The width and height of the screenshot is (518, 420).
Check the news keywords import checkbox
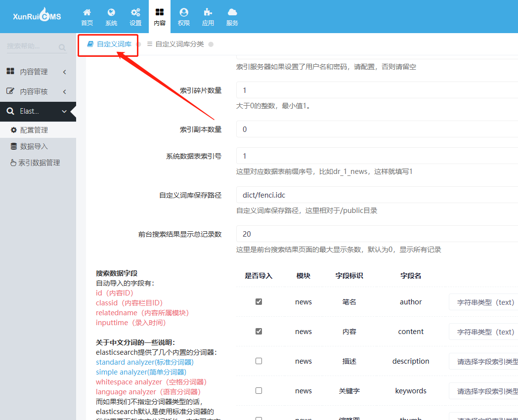point(259,391)
